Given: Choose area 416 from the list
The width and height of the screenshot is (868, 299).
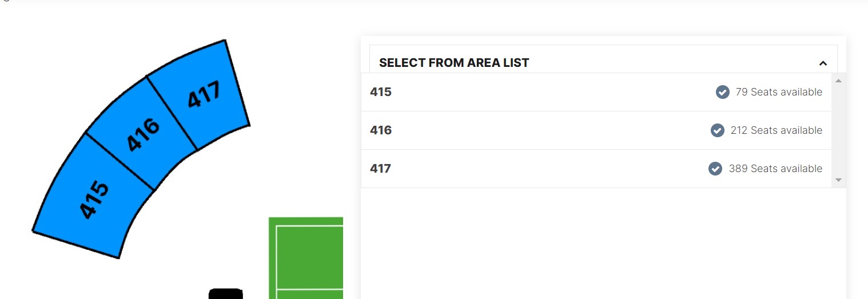Looking at the screenshot, I should pyautogui.click(x=596, y=130).
